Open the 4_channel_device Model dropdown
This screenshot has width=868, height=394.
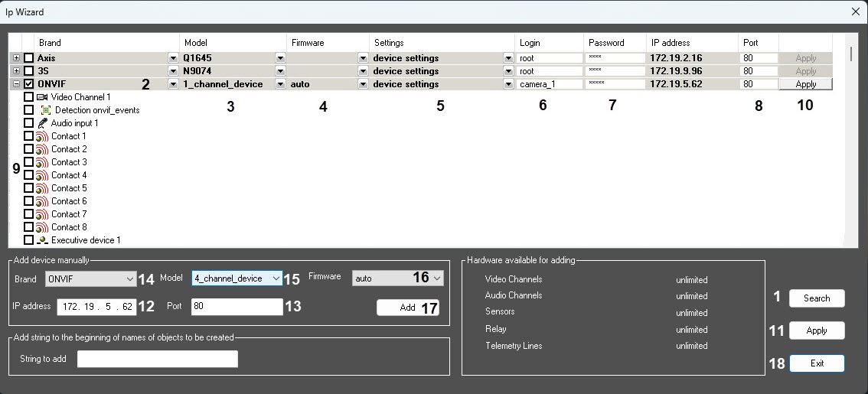click(237, 278)
